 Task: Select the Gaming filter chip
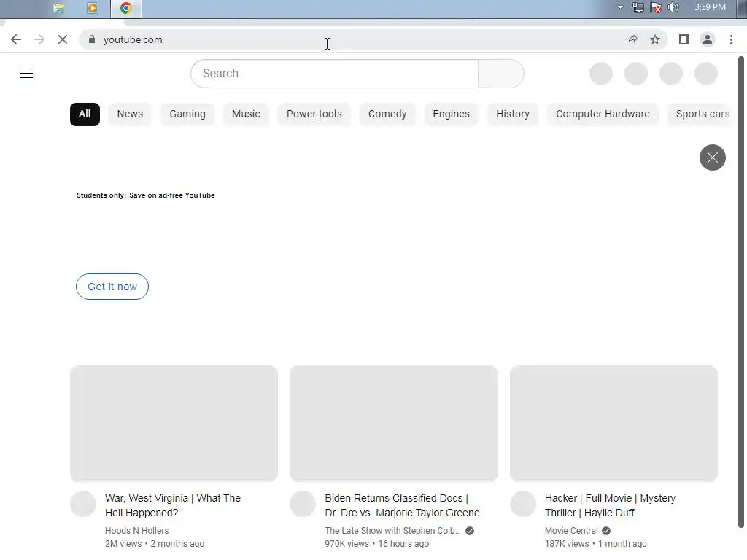click(187, 114)
